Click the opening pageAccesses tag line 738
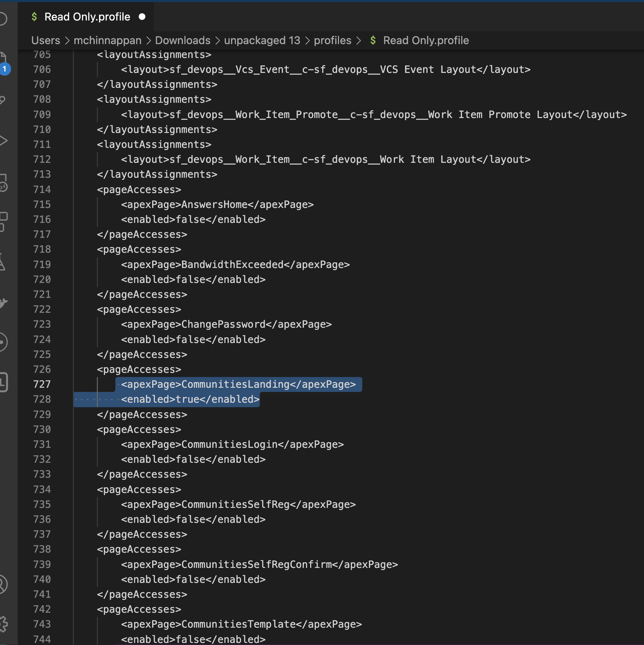The image size is (644, 645). (x=139, y=549)
